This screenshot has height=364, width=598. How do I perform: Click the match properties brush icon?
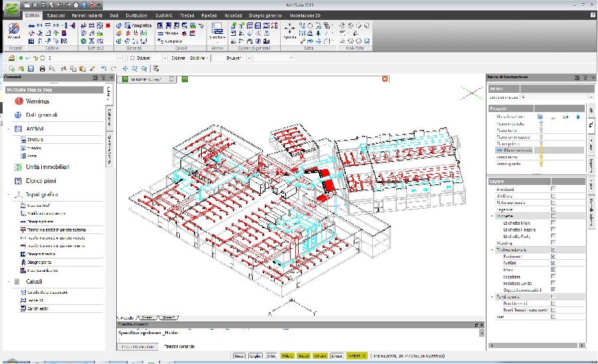click(x=92, y=68)
